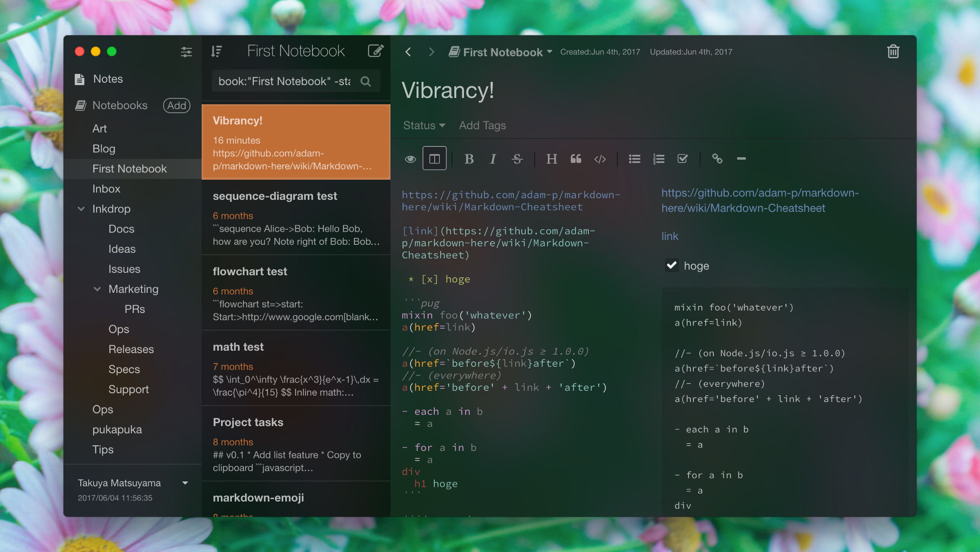Click the Updated:Jun 4th, 2017 label
Viewport: 980px width, 552px height.
pyautogui.click(x=691, y=52)
